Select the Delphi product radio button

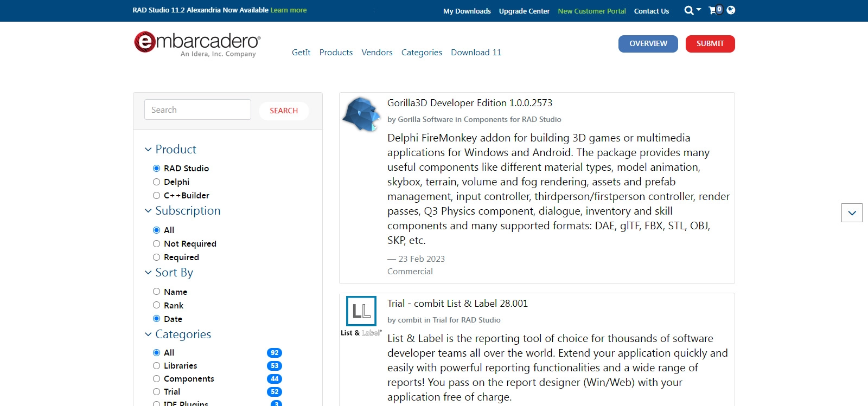click(157, 182)
